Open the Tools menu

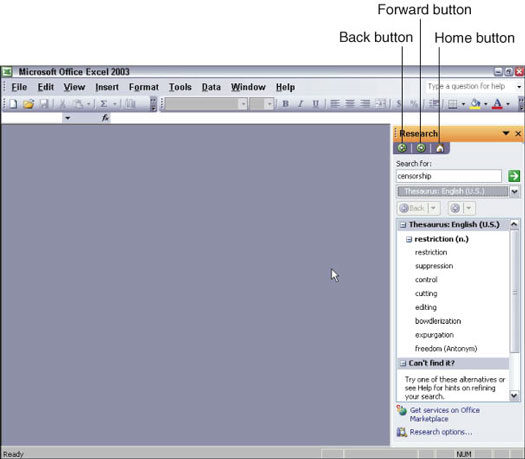pos(180,87)
